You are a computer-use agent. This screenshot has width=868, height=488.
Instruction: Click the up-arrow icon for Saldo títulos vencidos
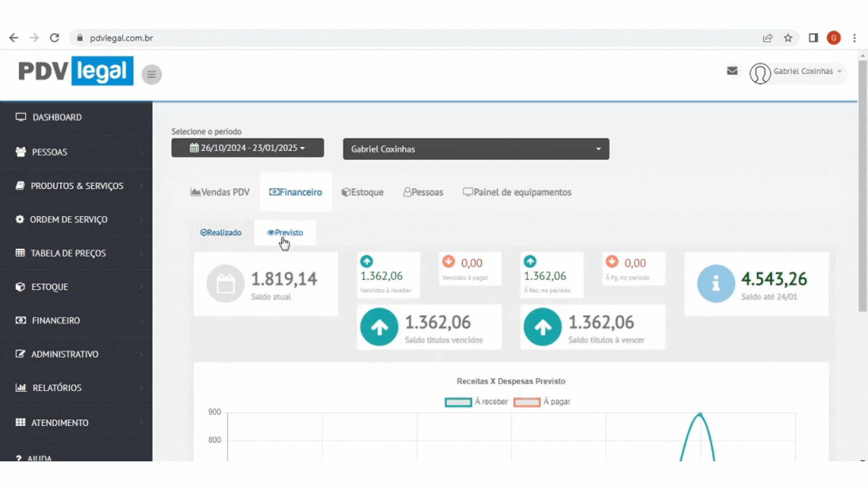379,327
